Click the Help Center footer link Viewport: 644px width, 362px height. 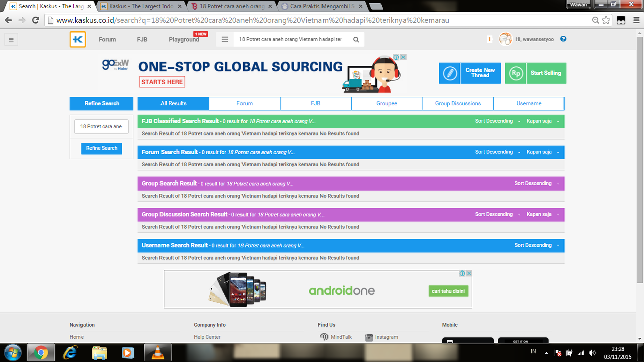tap(207, 337)
